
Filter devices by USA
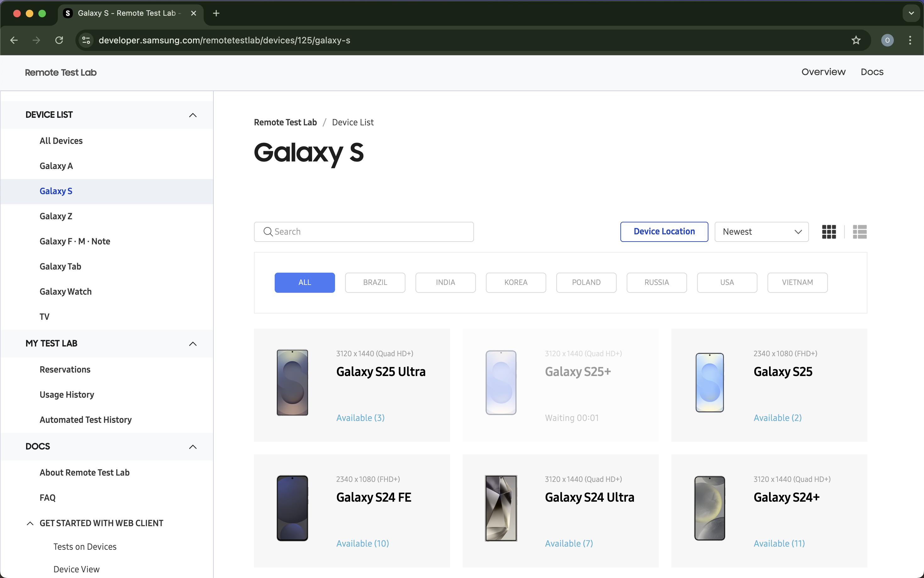coord(727,282)
